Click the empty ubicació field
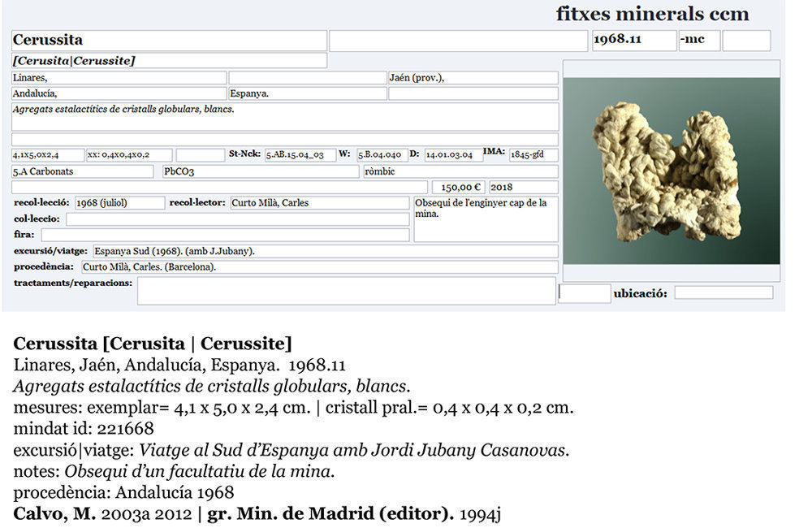The height and width of the screenshot is (528, 812). pos(723,292)
